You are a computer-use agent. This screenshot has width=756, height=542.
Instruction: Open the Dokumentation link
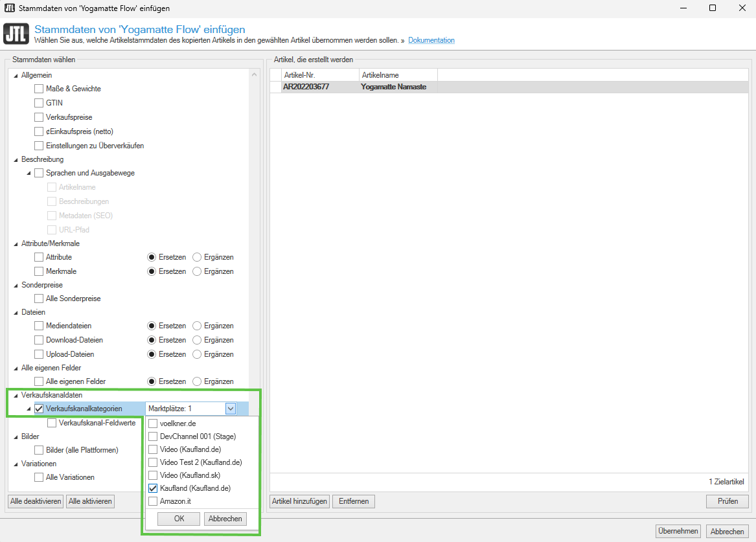pyautogui.click(x=431, y=40)
